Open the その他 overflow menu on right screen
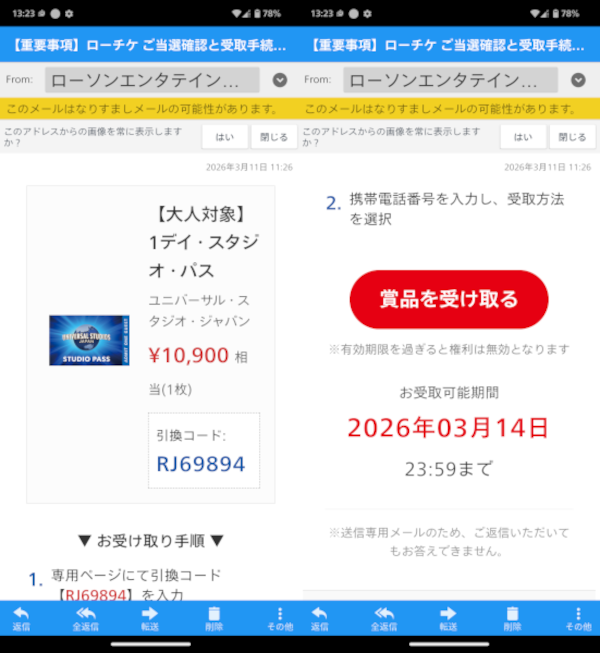Viewport: 600px width, 653px height. (578, 618)
